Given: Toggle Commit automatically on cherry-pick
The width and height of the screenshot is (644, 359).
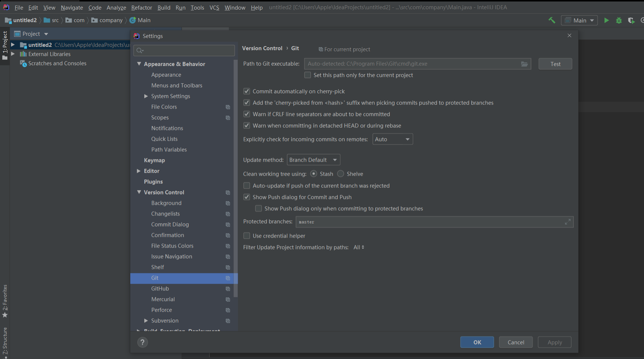Looking at the screenshot, I should click(247, 91).
